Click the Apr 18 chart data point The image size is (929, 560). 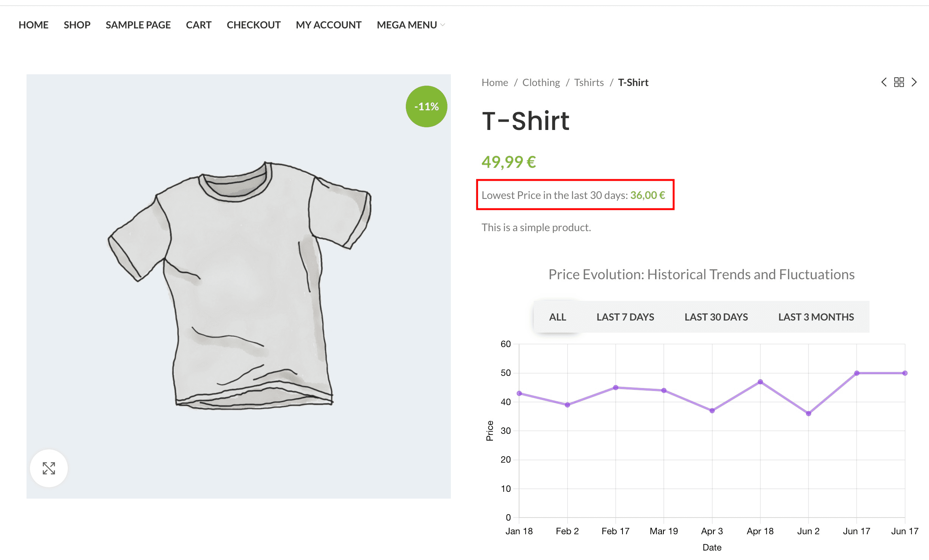760,382
